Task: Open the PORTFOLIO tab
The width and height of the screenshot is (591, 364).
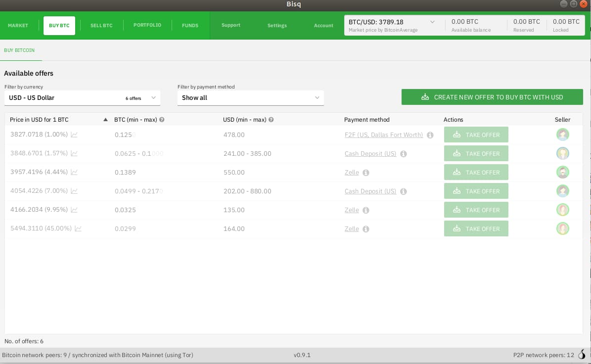Action: 147,25
